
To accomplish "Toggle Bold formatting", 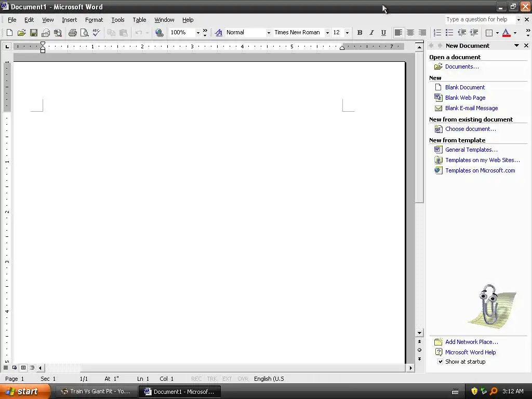I will (360, 33).
